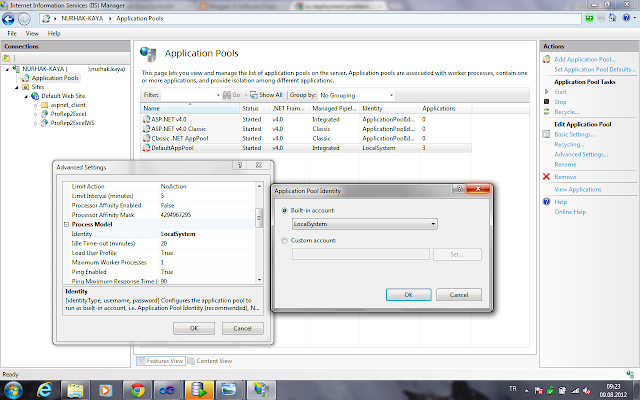Open the aspnet_client folder
The width and height of the screenshot is (640, 400).
point(68,105)
